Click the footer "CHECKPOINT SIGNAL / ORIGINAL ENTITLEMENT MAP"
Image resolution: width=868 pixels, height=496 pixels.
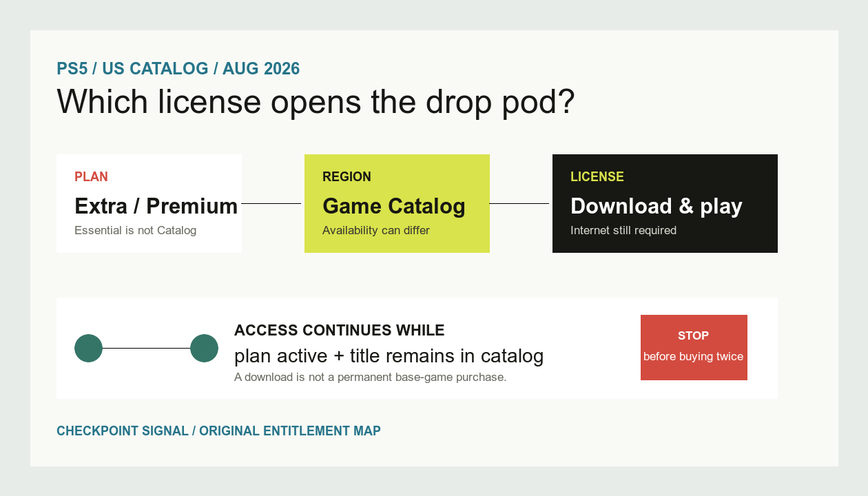click(x=218, y=431)
